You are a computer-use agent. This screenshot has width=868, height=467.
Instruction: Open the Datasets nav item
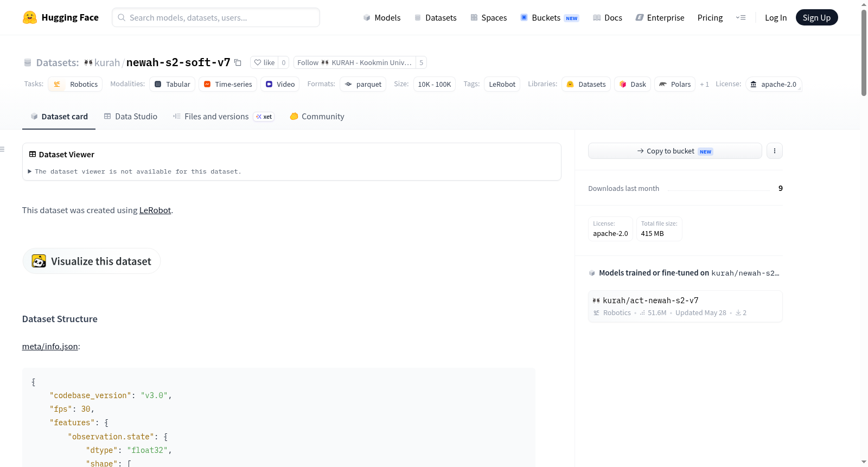[x=435, y=17]
